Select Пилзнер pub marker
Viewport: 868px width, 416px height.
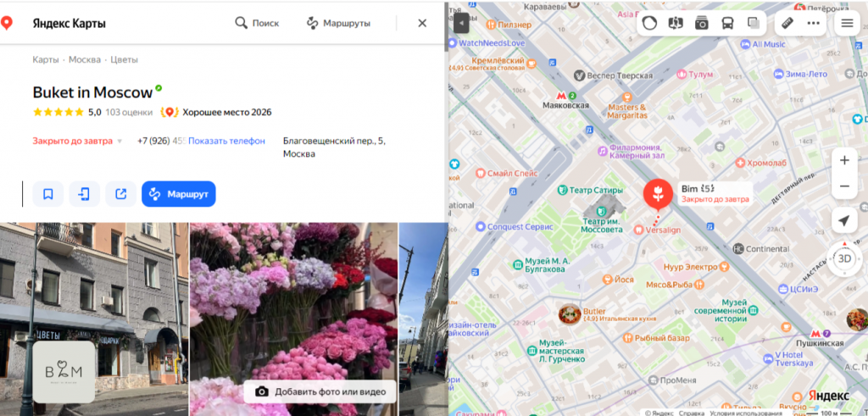coord(509,25)
